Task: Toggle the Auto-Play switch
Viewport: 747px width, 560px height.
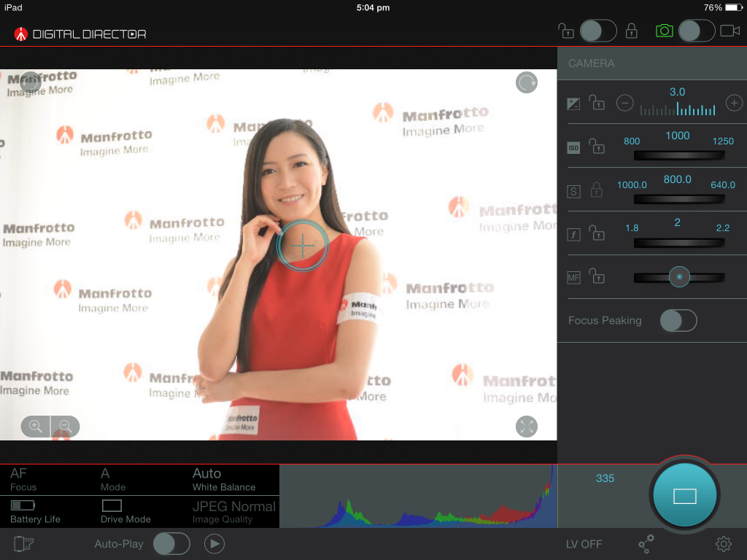Action: pyautogui.click(x=171, y=543)
